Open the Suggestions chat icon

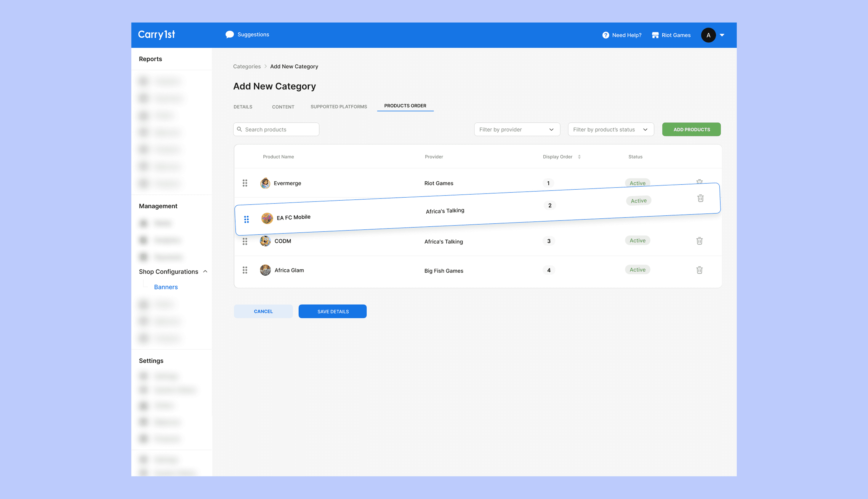point(230,35)
